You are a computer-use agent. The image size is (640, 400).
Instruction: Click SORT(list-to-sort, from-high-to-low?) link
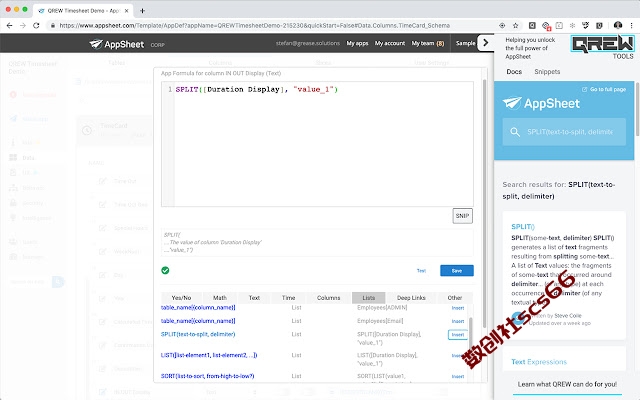(207, 376)
